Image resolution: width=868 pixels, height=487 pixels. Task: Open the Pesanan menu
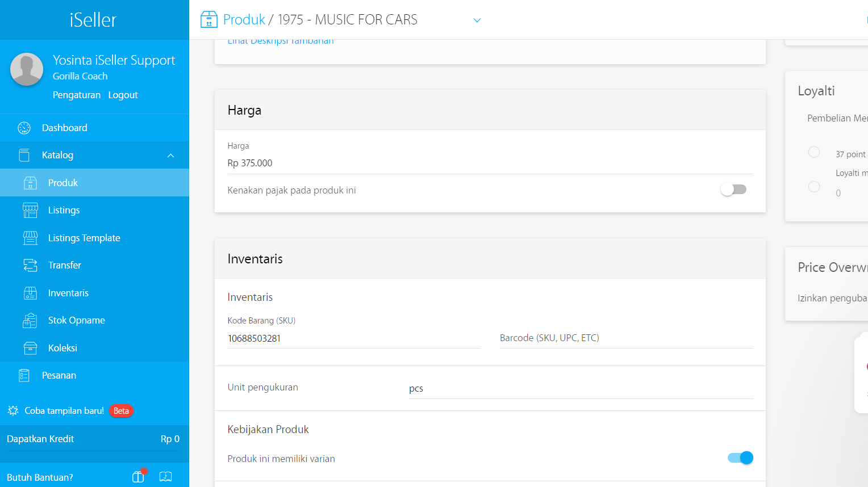tap(59, 375)
